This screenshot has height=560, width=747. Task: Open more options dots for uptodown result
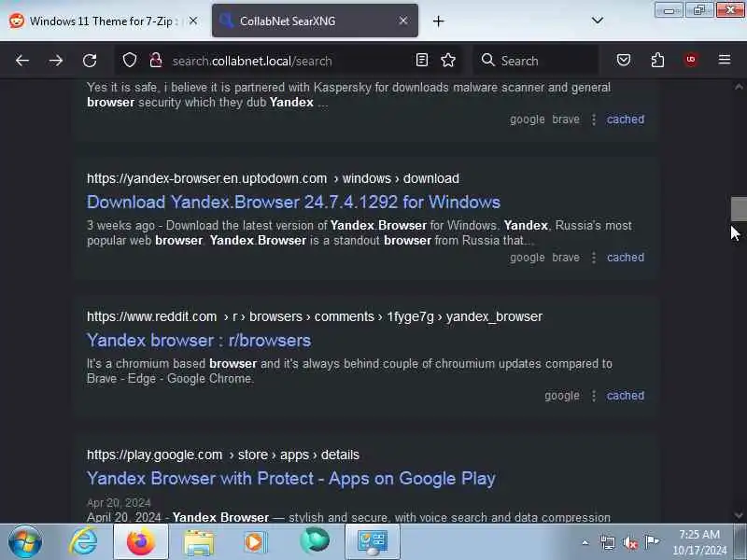(594, 258)
